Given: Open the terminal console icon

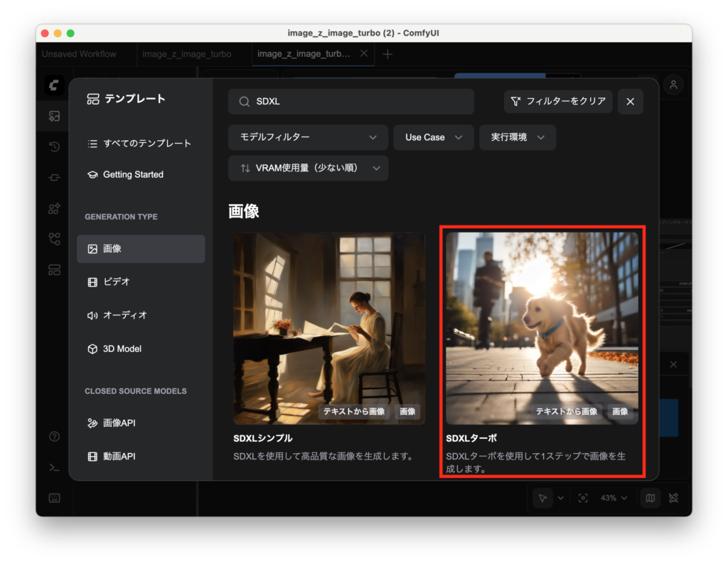Looking at the screenshot, I should click(x=54, y=467).
